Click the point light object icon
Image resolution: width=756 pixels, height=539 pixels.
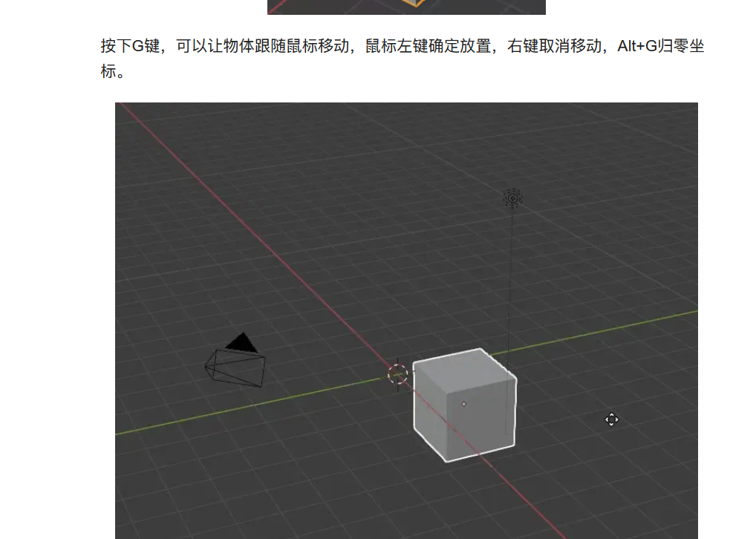coord(512,198)
